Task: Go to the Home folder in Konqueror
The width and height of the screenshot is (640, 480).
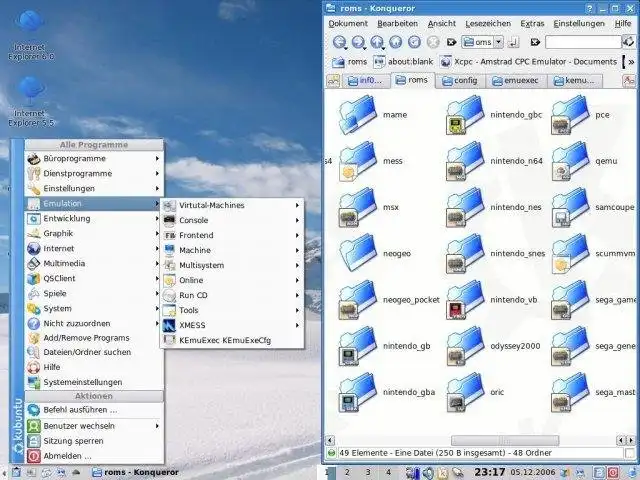Action: coord(395,42)
